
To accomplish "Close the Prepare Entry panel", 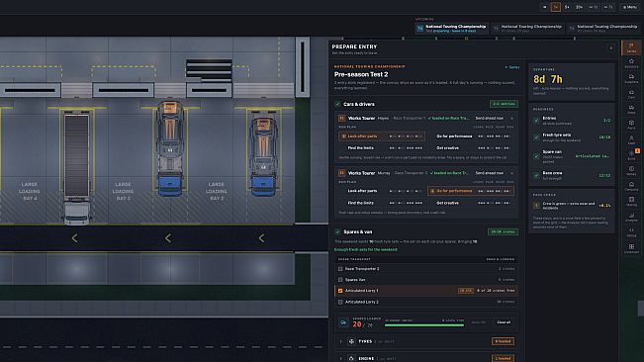I will pos(611,48).
